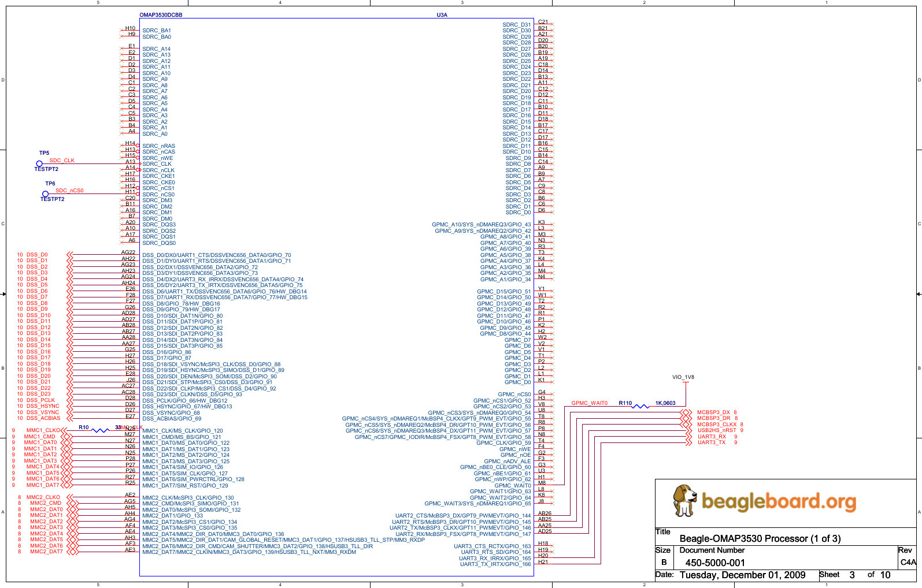Click the GPMC_CLK/GPIO_59 pin name
Image resolution: width=922 pixels, height=588 pixels.
(x=503, y=443)
